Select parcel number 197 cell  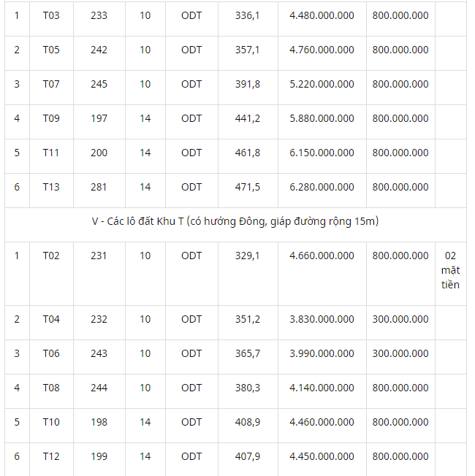[x=99, y=118]
